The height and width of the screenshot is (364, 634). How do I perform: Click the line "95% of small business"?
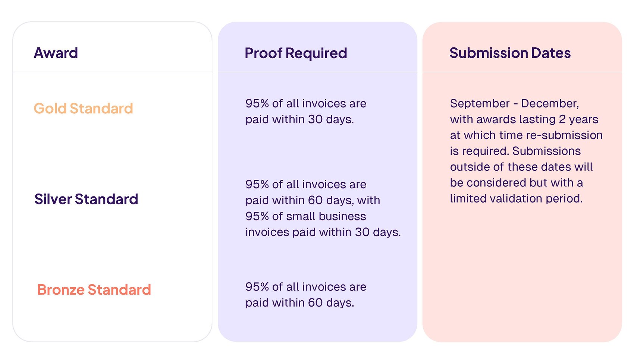(x=305, y=216)
